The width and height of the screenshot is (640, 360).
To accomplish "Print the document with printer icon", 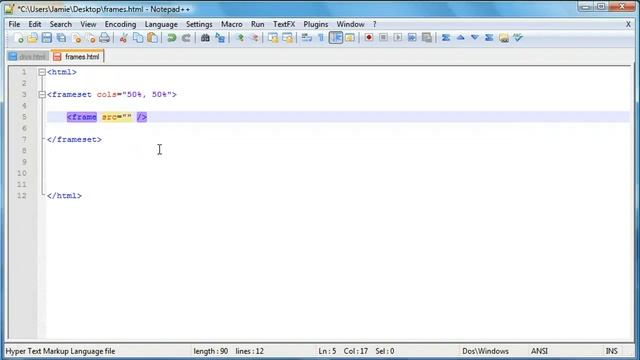I will pos(104,38).
